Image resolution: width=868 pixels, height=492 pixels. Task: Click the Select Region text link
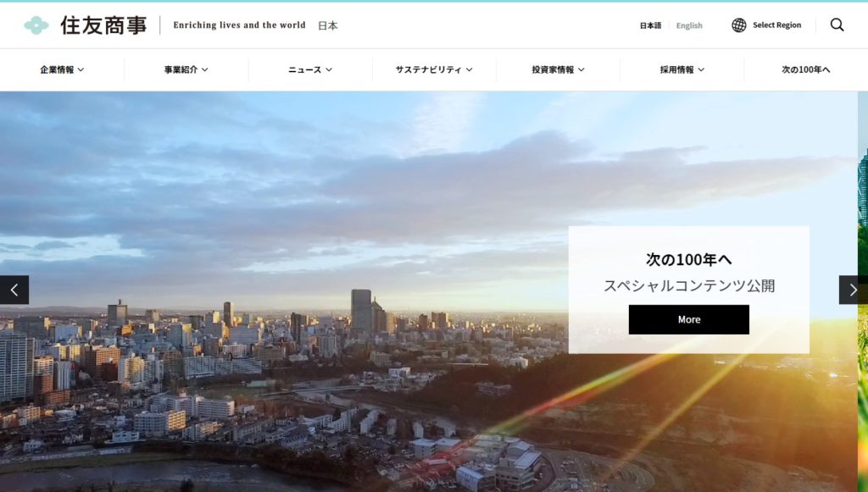pos(776,25)
